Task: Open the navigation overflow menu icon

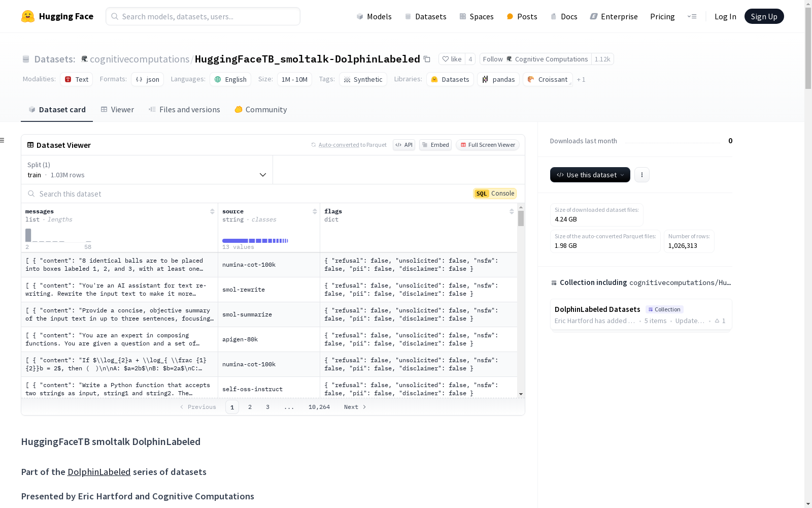Action: 692,16
